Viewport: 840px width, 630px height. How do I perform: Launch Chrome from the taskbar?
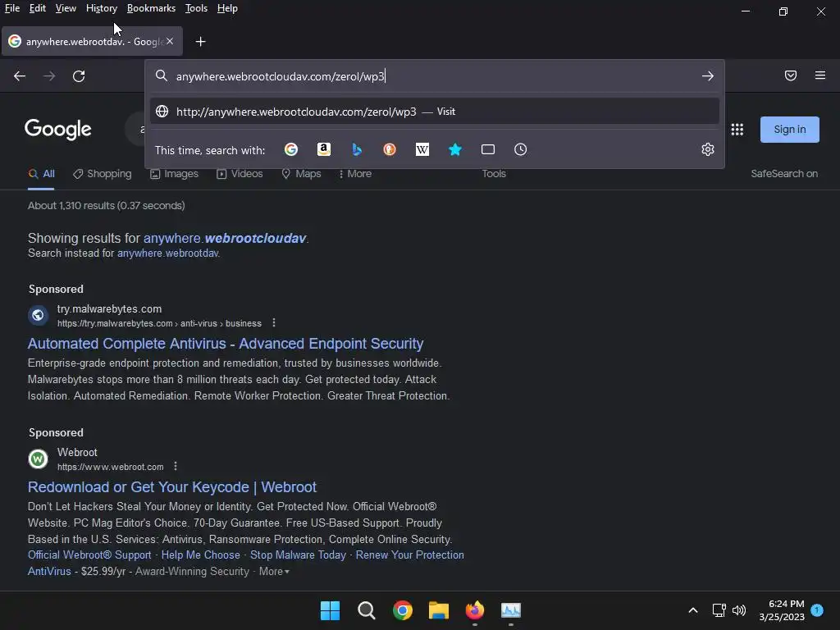(x=402, y=610)
